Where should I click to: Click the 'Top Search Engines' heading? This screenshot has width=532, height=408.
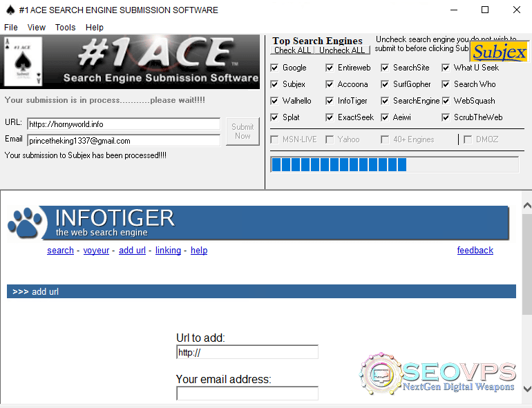317,41
